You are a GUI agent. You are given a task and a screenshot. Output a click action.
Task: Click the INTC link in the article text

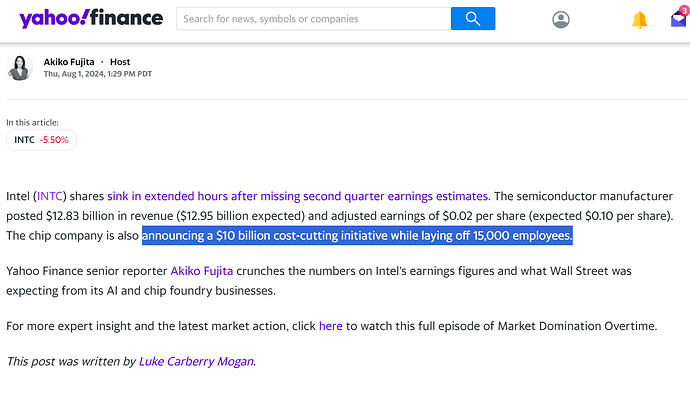click(50, 196)
